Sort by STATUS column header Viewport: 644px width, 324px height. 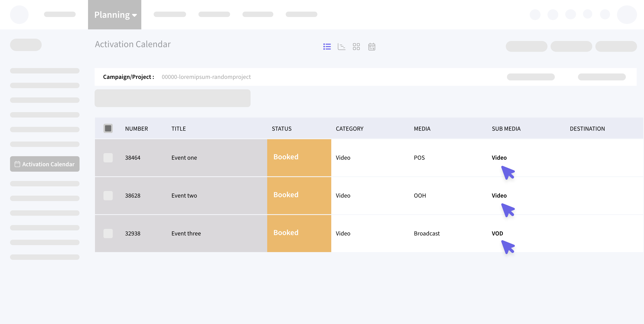(281, 129)
